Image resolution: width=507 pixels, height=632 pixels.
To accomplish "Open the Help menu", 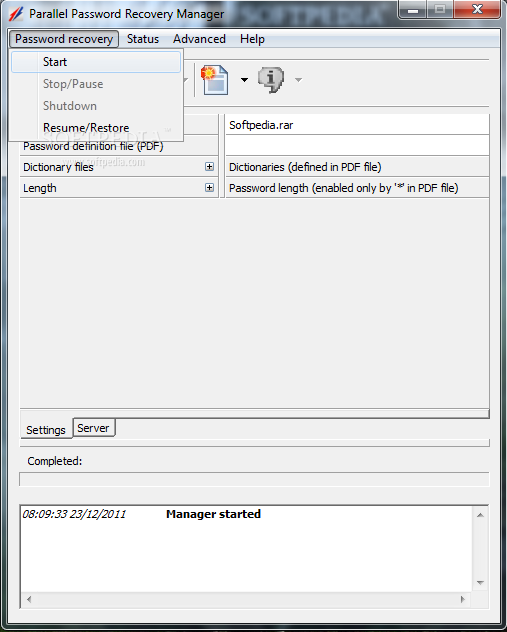I will [252, 39].
